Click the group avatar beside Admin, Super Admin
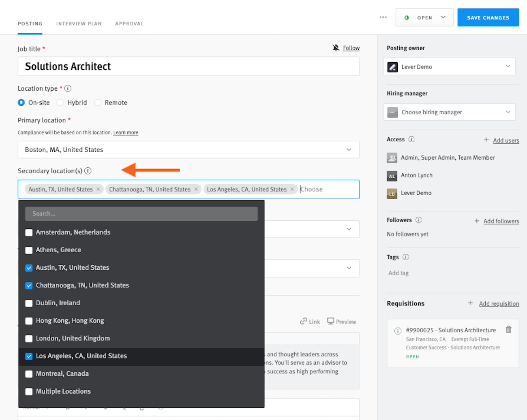527x420 pixels. click(392, 158)
